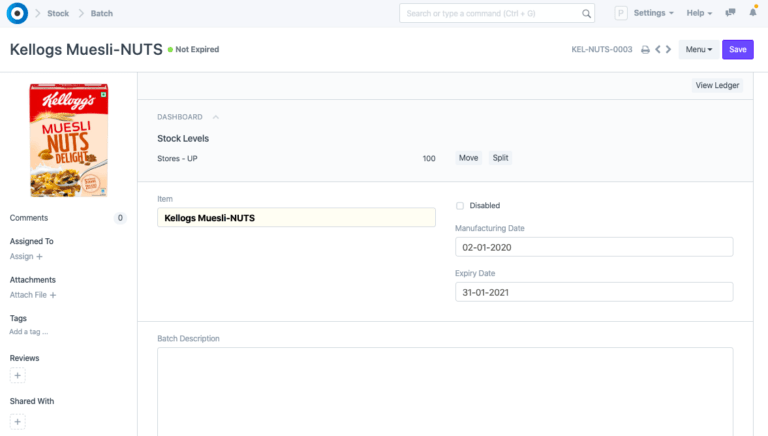
Task: Toggle the Disabled checkbox
Action: (460, 206)
